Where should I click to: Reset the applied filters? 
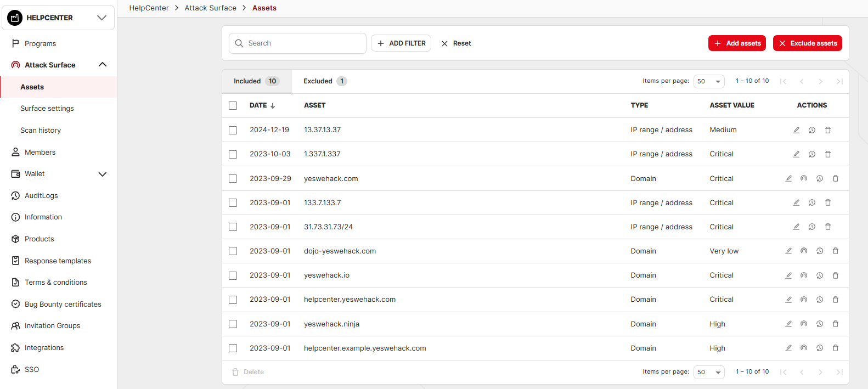(x=456, y=43)
